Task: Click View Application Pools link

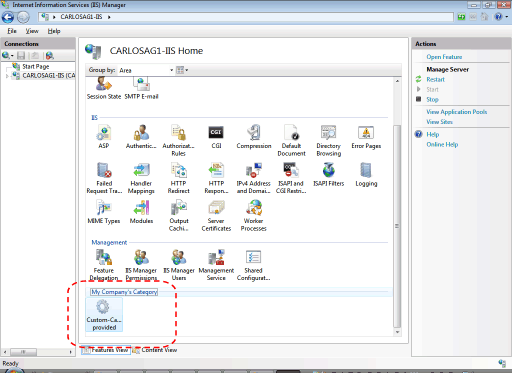Action: coord(457,112)
